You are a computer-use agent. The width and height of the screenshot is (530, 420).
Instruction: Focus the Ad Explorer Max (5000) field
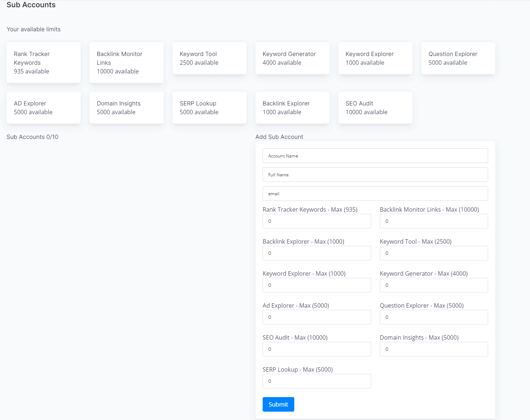pos(316,317)
